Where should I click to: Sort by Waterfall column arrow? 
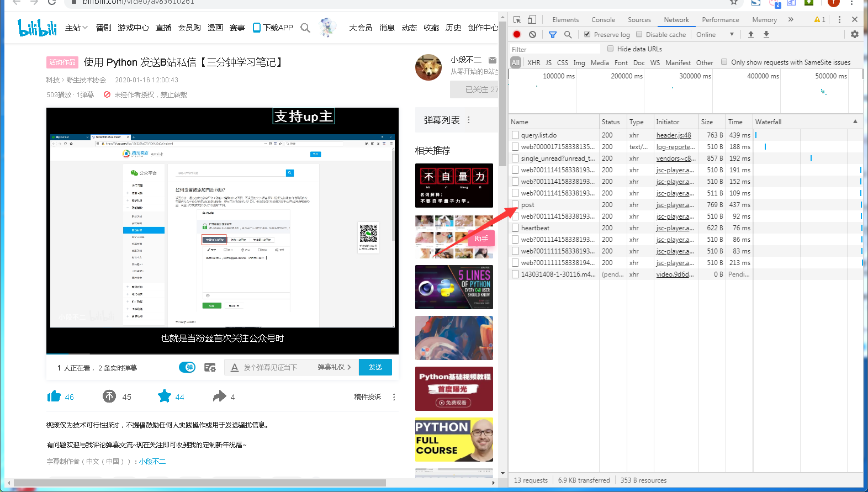click(855, 121)
